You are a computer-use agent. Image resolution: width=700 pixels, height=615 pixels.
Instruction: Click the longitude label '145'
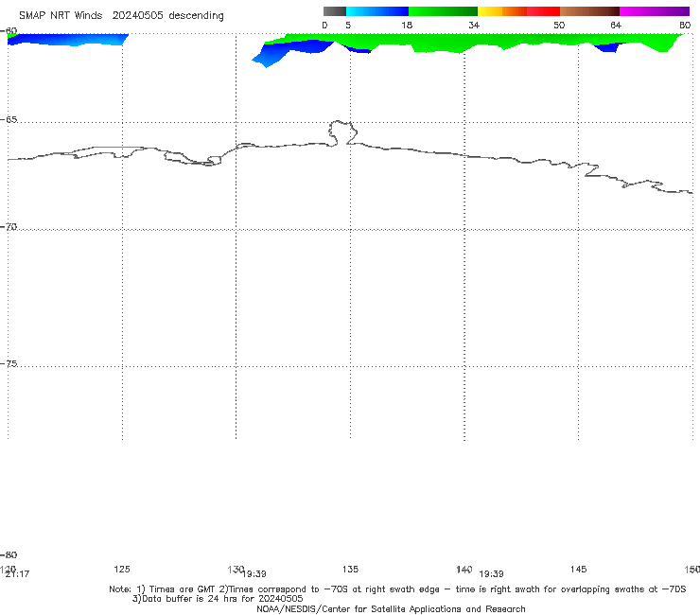click(579, 569)
